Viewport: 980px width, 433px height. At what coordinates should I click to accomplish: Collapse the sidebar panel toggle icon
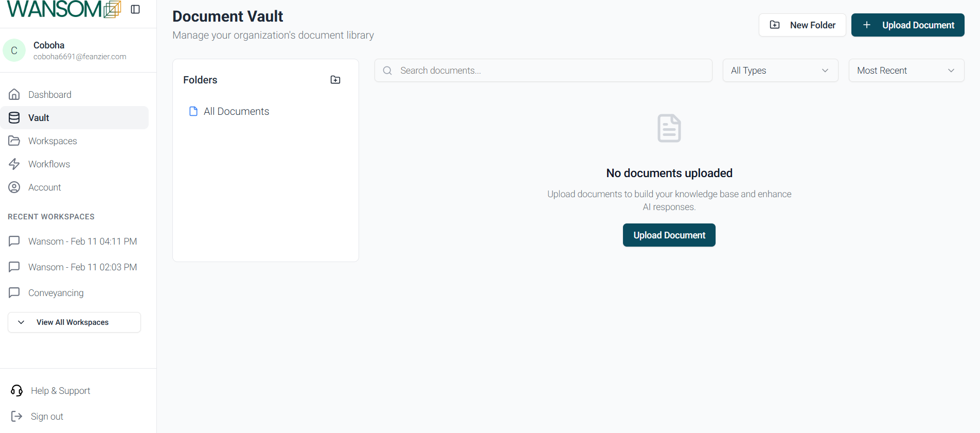click(135, 9)
